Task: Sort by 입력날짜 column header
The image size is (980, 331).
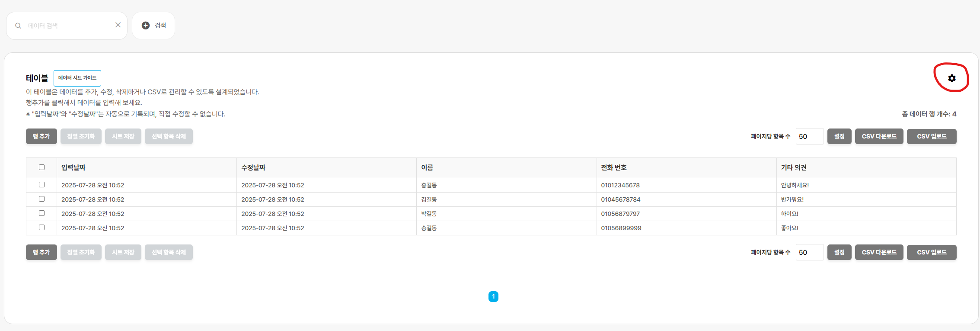Action: [73, 167]
